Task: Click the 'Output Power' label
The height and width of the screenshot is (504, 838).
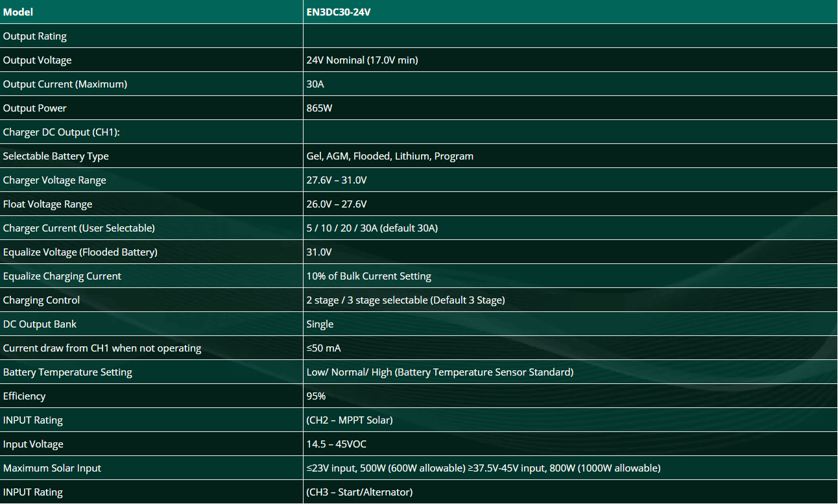Action: 35,108
